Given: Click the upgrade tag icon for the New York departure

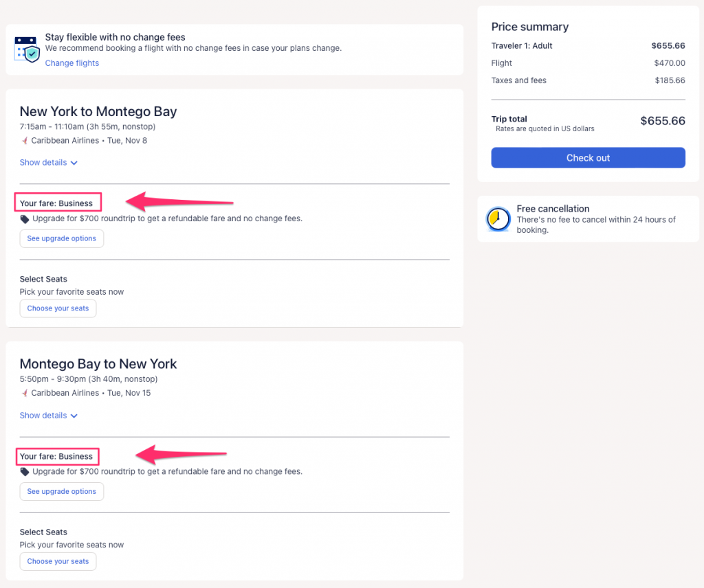Looking at the screenshot, I should click(25, 219).
